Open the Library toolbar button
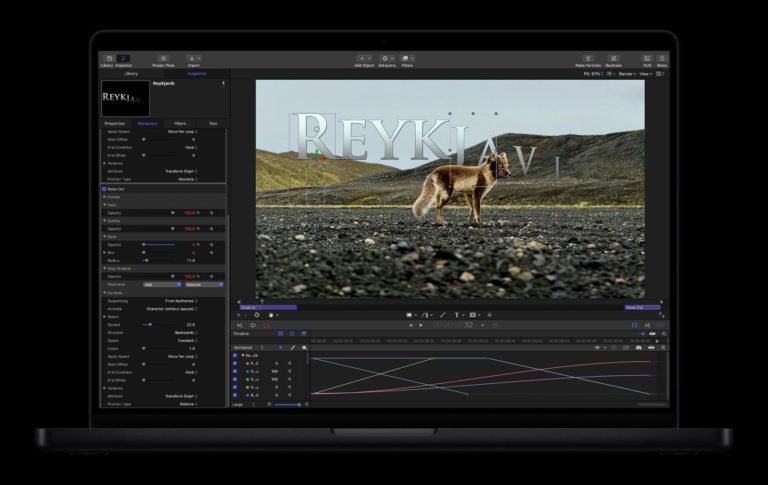Image resolution: width=768 pixels, height=485 pixels. coord(109,59)
